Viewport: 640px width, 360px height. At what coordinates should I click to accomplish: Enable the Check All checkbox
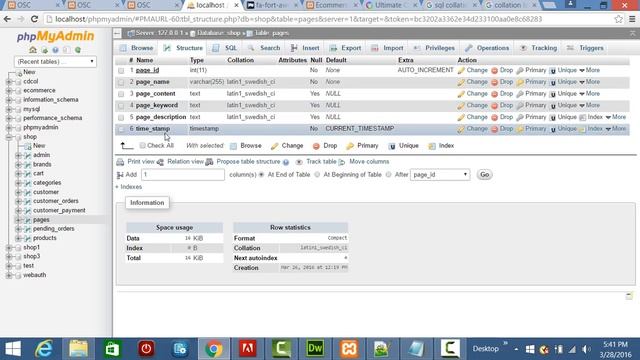coord(142,146)
